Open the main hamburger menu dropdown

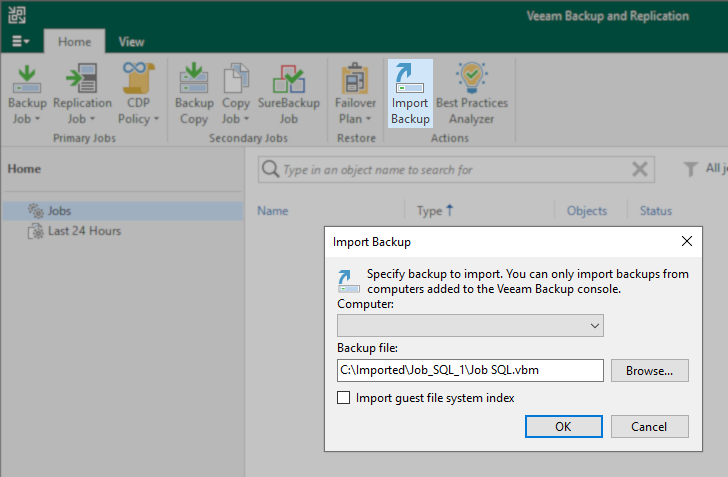[20, 41]
